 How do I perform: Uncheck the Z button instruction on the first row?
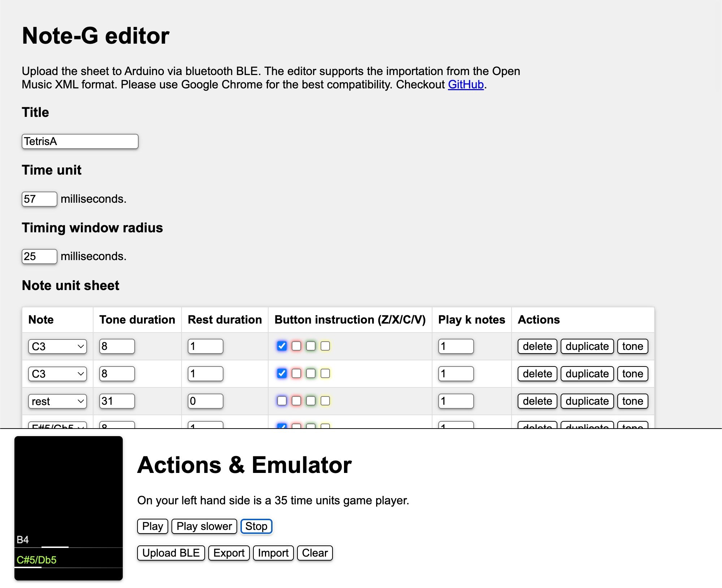pyautogui.click(x=281, y=346)
